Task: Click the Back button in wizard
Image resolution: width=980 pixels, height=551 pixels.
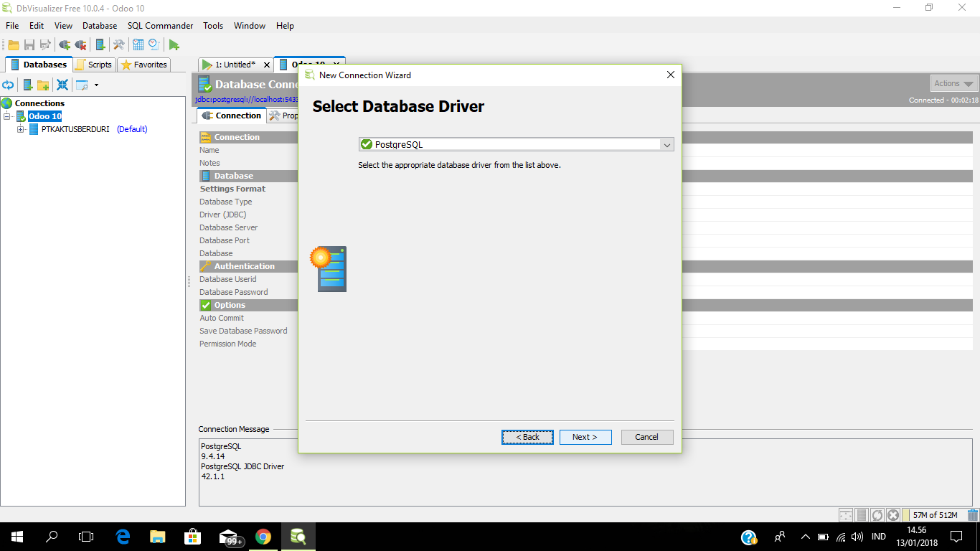Action: 527,437
